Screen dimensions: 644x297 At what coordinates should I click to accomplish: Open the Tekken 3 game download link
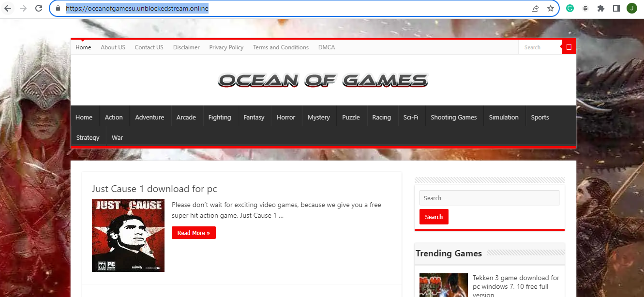[x=516, y=282]
